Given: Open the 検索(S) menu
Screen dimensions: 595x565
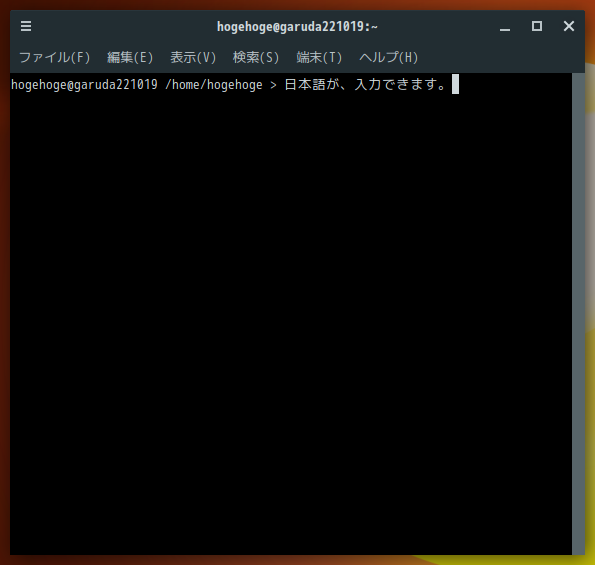Looking at the screenshot, I should pos(256,57).
